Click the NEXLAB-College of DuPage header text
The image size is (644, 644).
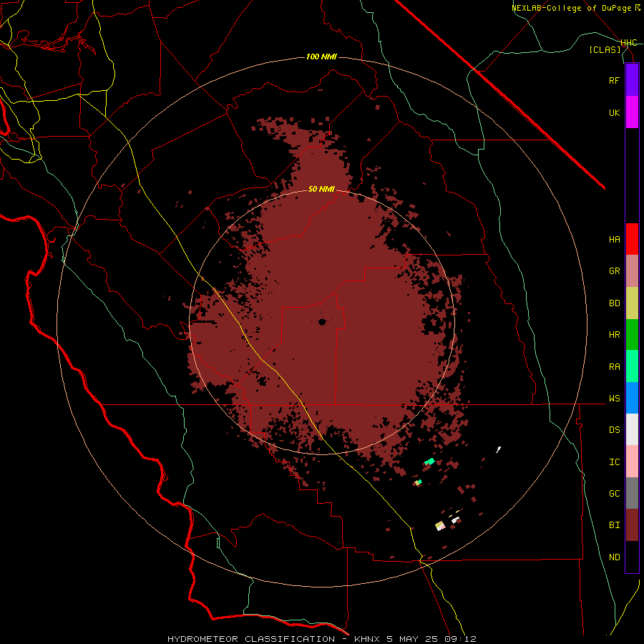571,8
